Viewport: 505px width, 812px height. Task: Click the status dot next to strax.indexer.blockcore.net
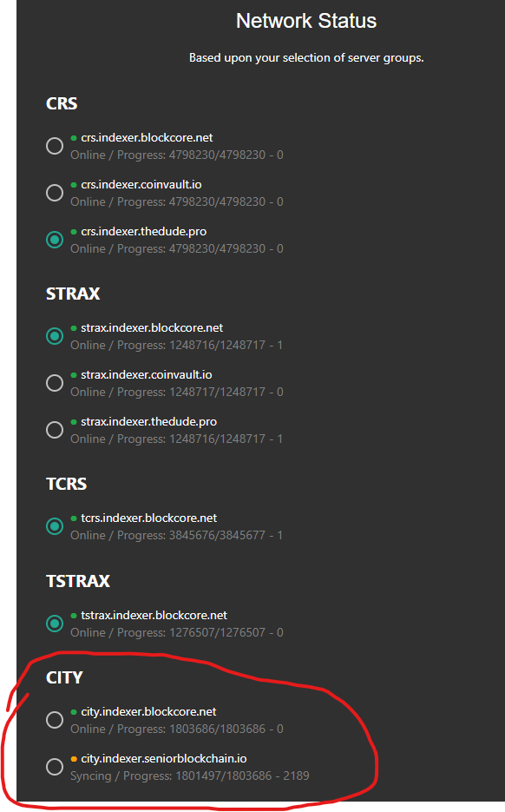click(x=74, y=327)
